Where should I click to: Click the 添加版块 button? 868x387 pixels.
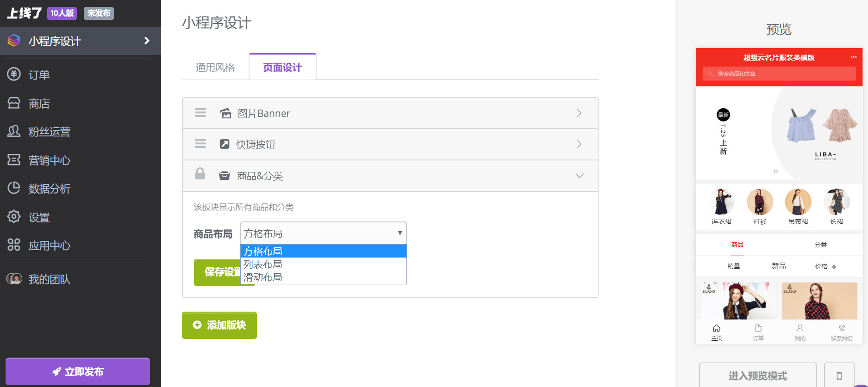[x=219, y=325]
